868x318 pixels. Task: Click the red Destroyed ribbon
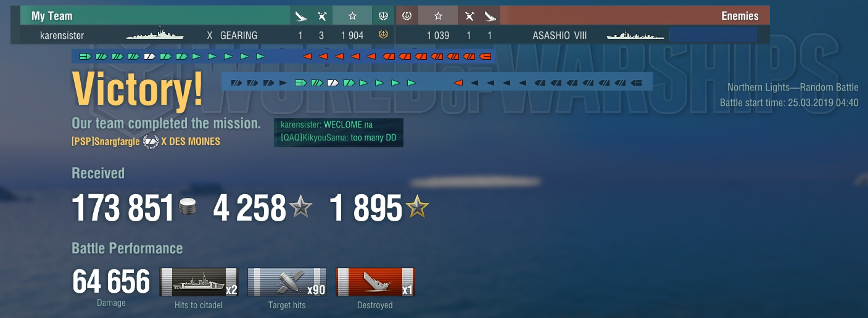click(x=375, y=282)
